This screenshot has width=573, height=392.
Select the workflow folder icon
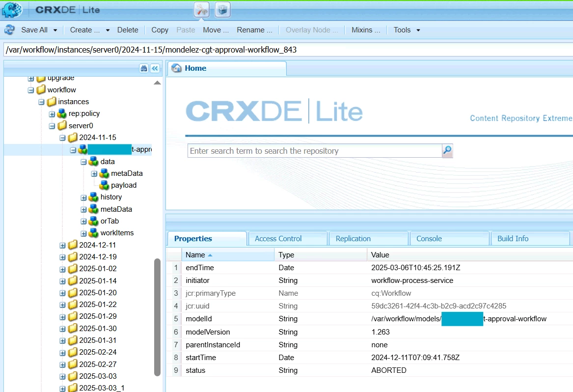(x=41, y=89)
